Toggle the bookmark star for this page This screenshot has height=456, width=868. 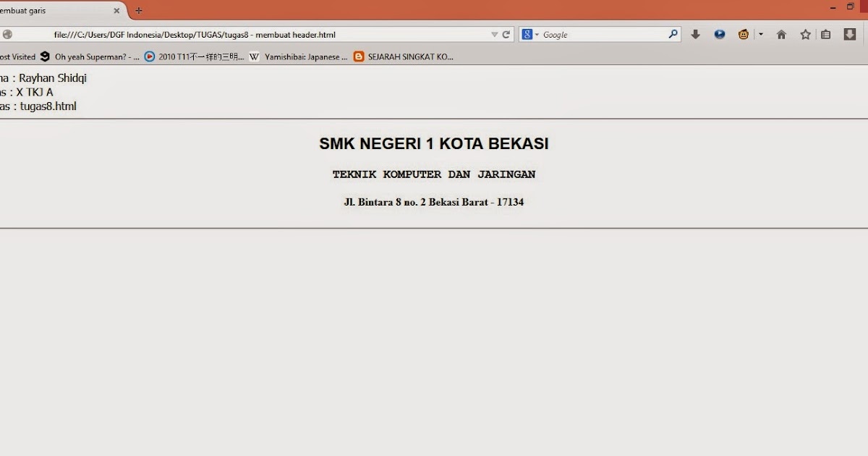coord(805,34)
